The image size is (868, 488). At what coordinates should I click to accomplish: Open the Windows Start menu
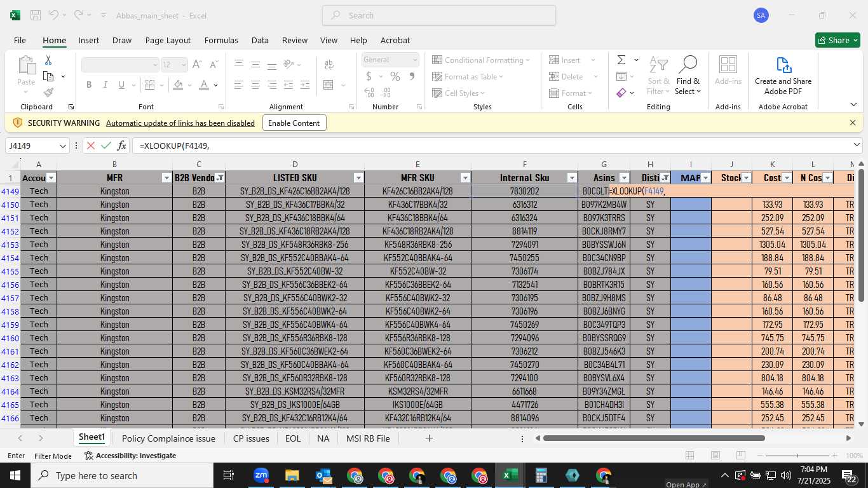pos(15,475)
